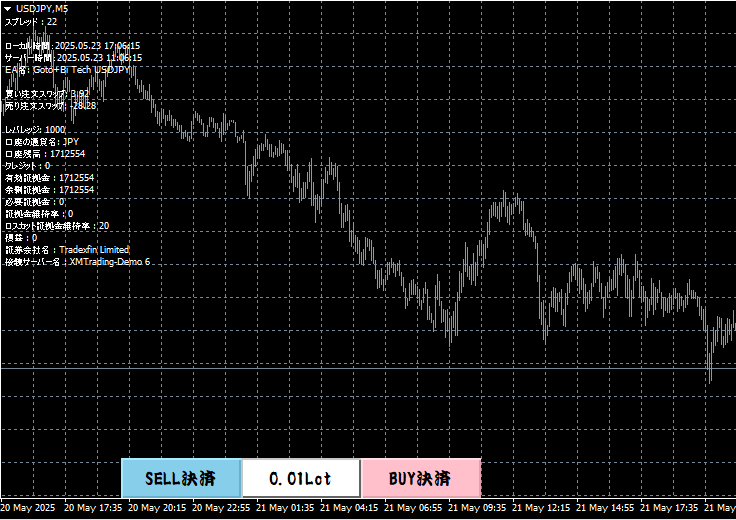Click the 口座残高 account balance label
The width and height of the screenshot is (736, 520).
tap(45, 153)
